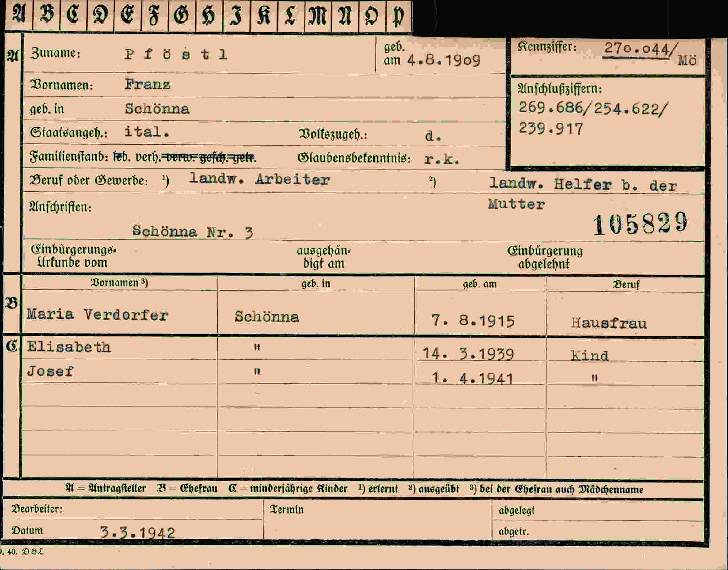Click the 'Vornamen 3)' column header
This screenshot has height=570, width=728.
pyautogui.click(x=119, y=283)
